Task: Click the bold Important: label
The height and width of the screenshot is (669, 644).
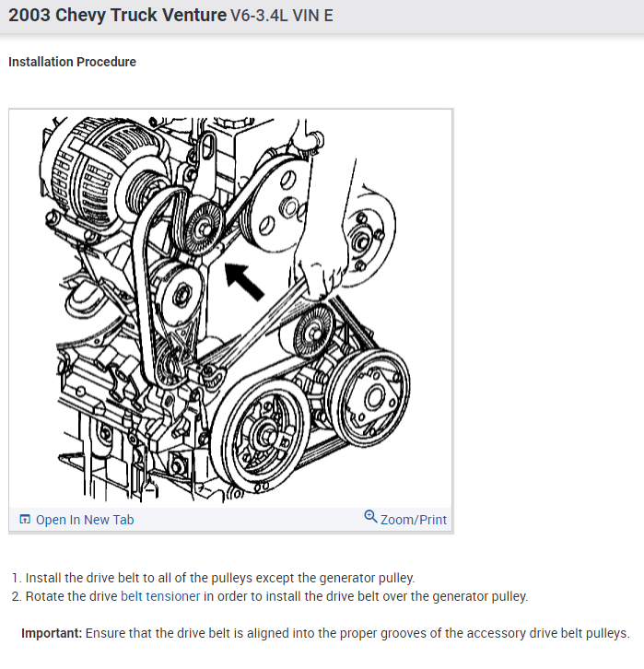Action: (x=52, y=633)
